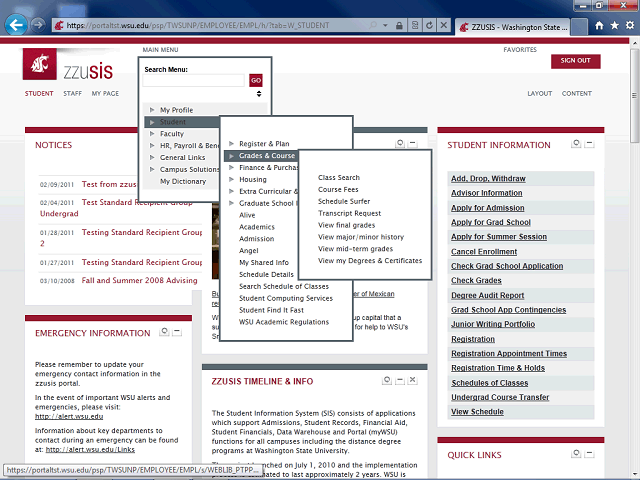Image resolution: width=640 pixels, height=480 pixels.
Task: Open the address bar dropdown arrow
Action: (385, 25)
